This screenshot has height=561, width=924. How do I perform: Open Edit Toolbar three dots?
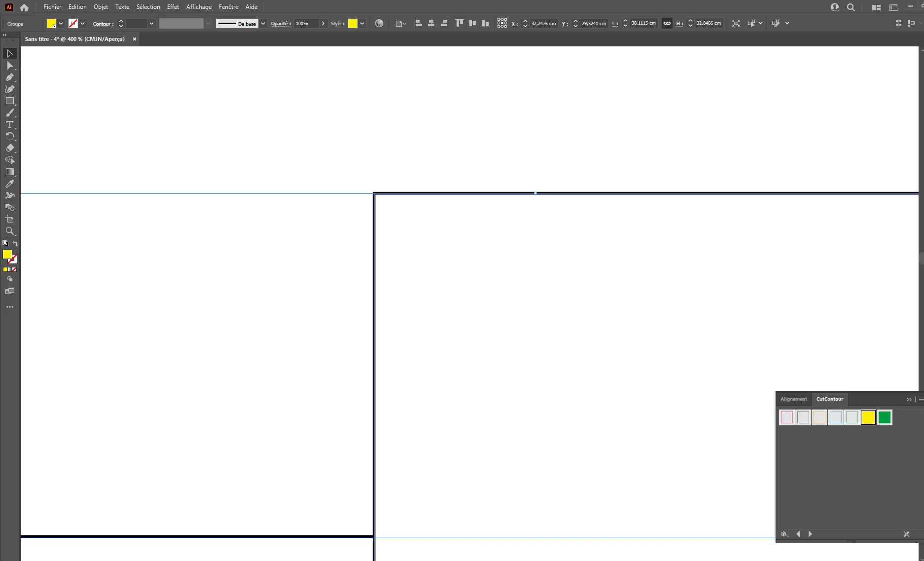[x=10, y=307]
